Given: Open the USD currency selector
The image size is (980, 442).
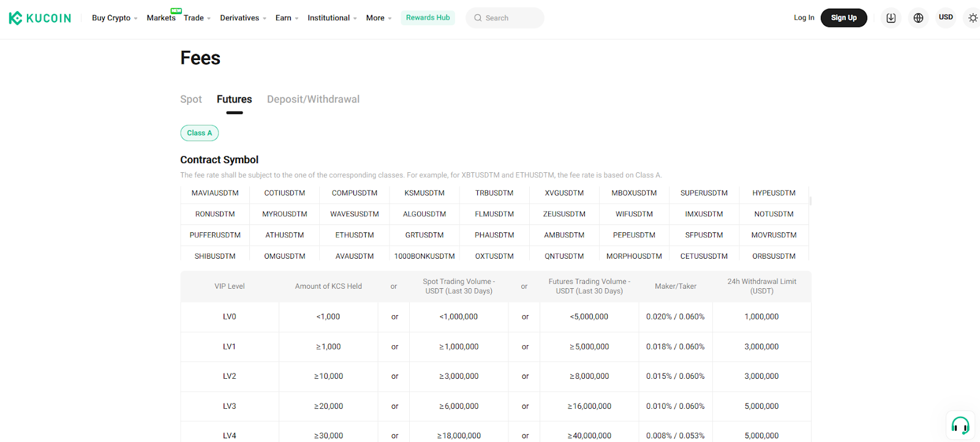Looking at the screenshot, I should click(946, 17).
